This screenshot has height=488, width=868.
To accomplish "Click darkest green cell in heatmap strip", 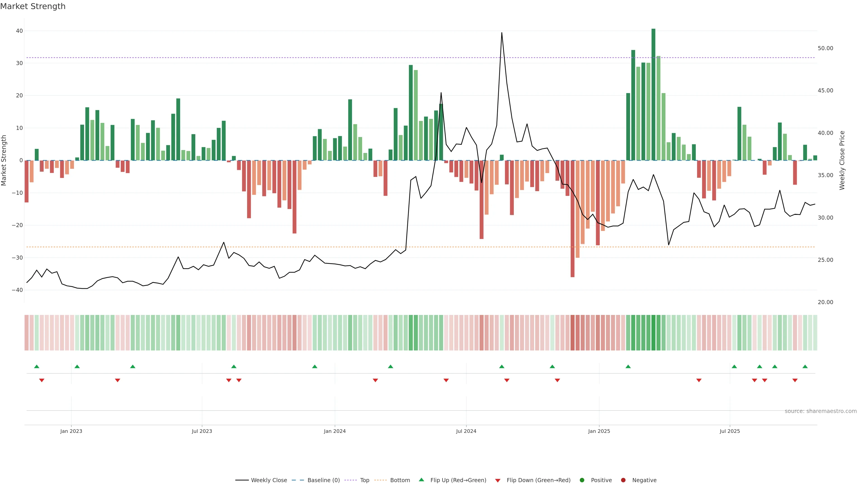I will pos(653,333).
